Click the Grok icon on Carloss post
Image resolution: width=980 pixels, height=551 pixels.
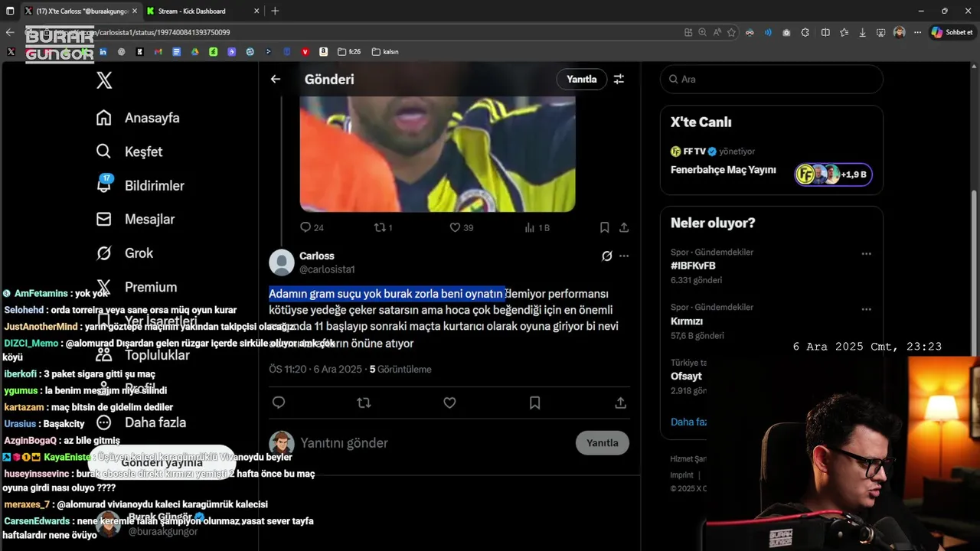coord(607,256)
